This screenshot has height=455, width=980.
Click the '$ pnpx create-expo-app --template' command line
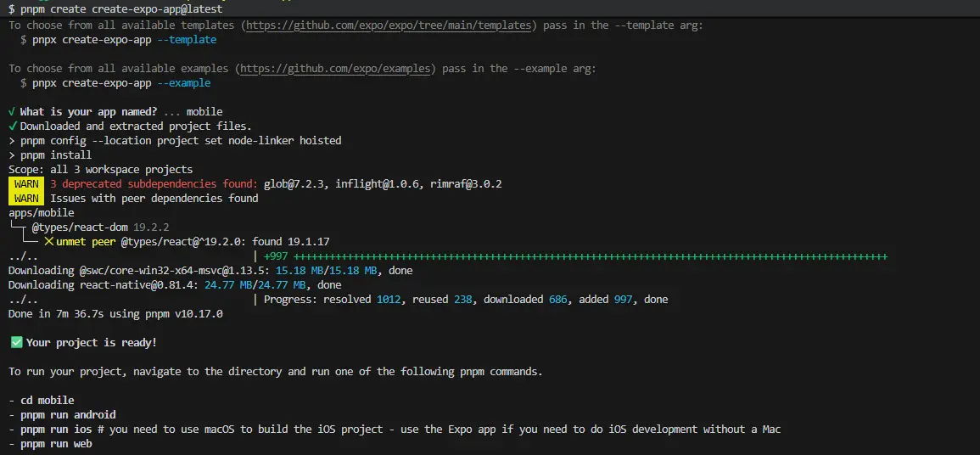(x=118, y=40)
